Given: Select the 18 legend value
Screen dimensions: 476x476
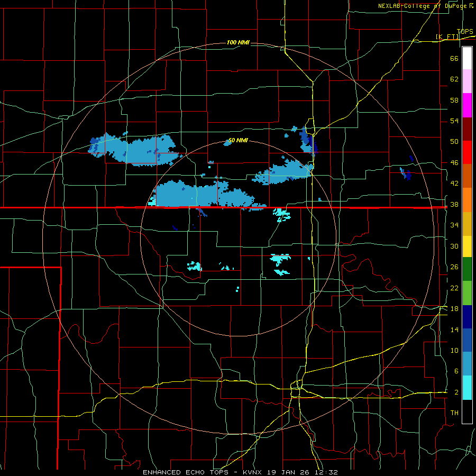Looking at the screenshot, I should pos(454,309).
